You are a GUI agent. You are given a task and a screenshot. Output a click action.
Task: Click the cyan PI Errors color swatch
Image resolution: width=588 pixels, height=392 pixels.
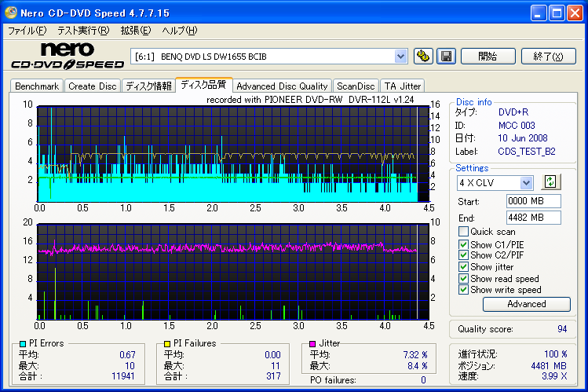pos(23,344)
